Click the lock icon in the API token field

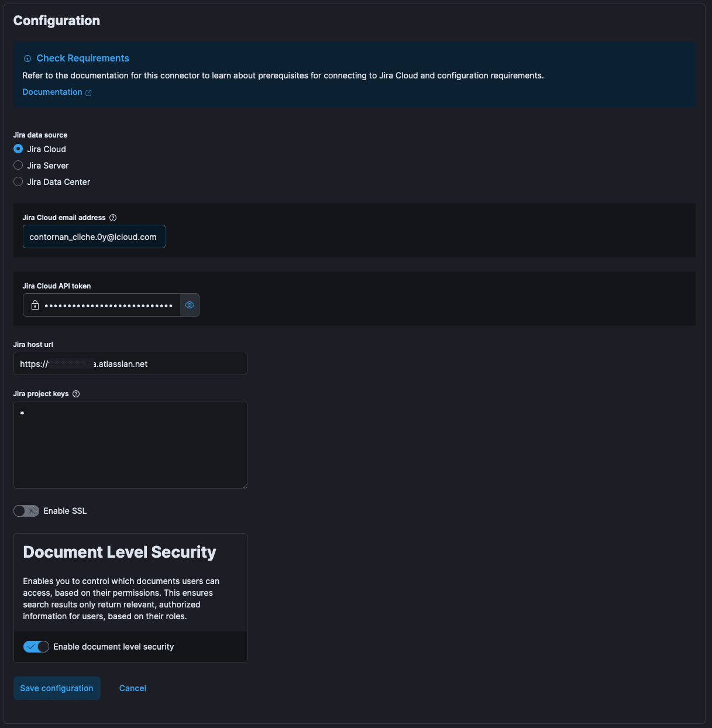pyautogui.click(x=36, y=305)
